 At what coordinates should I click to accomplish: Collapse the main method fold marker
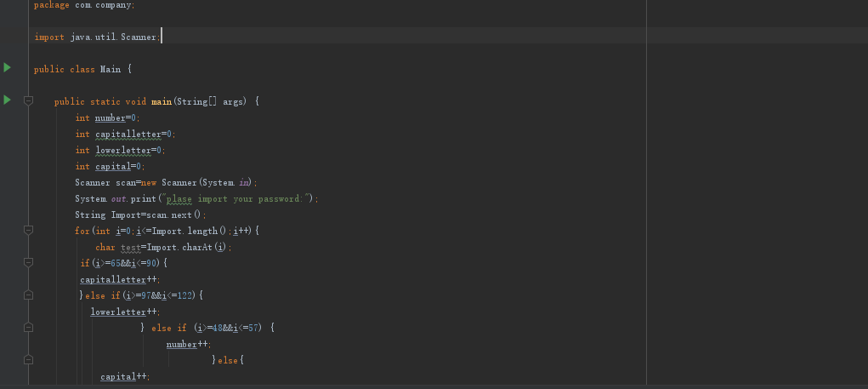tap(28, 100)
